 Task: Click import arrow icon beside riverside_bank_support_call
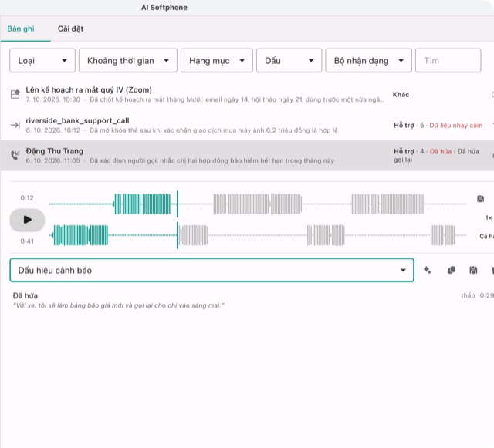(x=15, y=125)
